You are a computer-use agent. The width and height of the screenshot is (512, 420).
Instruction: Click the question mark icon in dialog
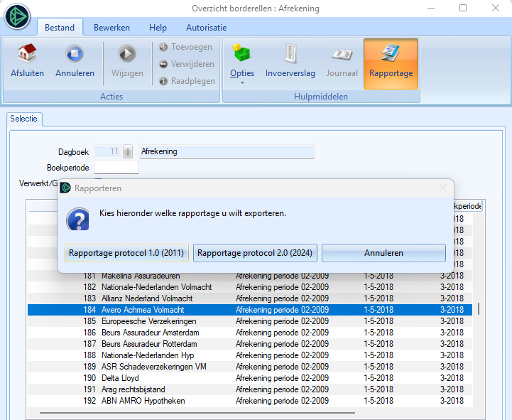click(78, 219)
